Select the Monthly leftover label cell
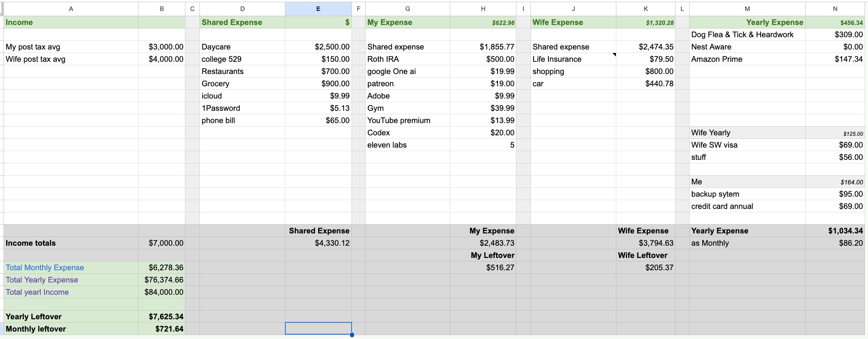 (71, 329)
